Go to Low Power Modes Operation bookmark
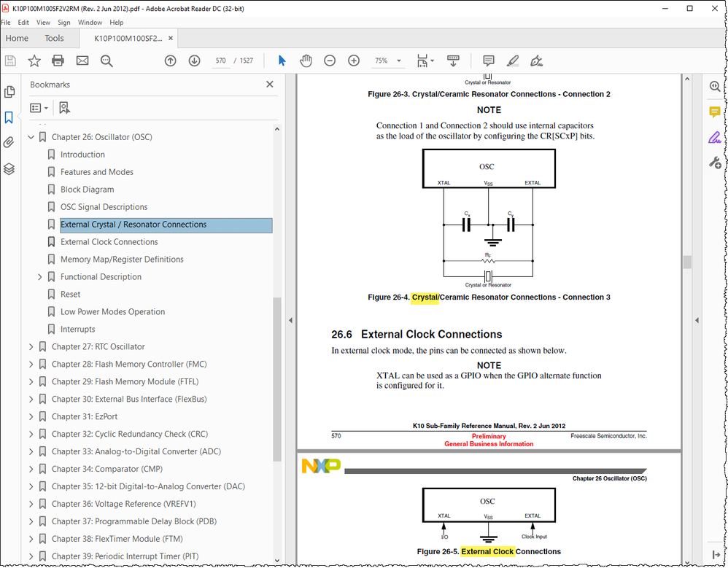 pos(113,312)
